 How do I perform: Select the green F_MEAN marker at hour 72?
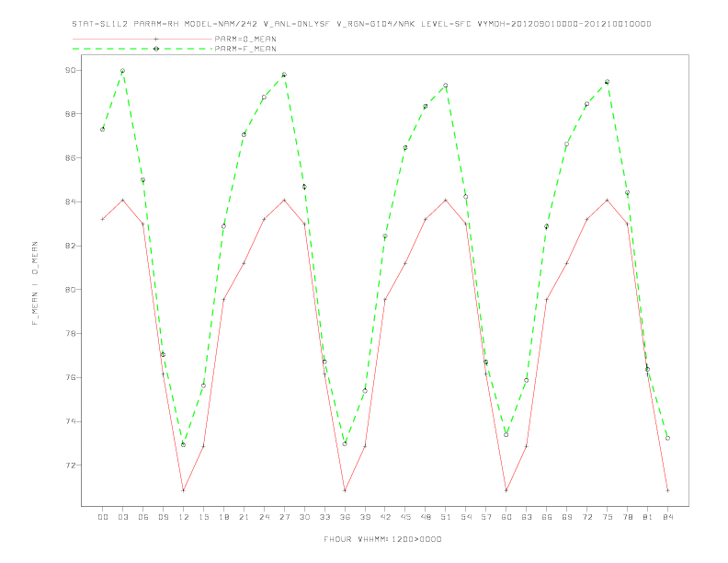click(586, 104)
